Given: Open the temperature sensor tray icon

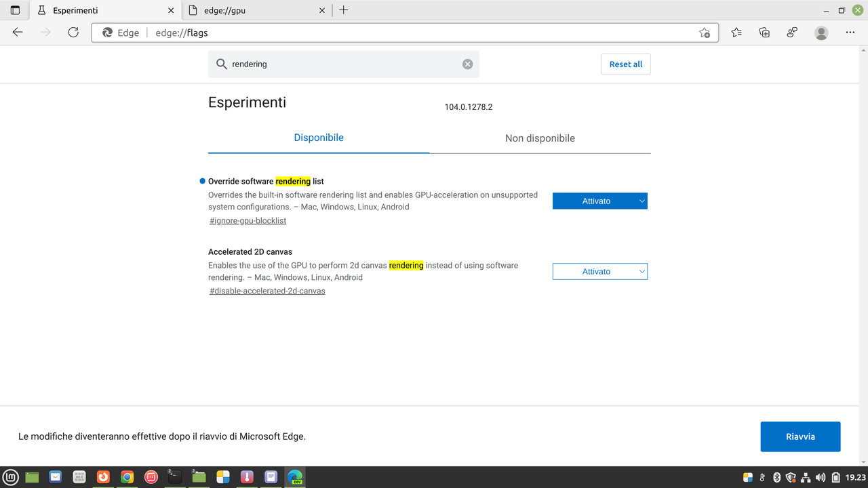Looking at the screenshot, I should coord(763,477).
